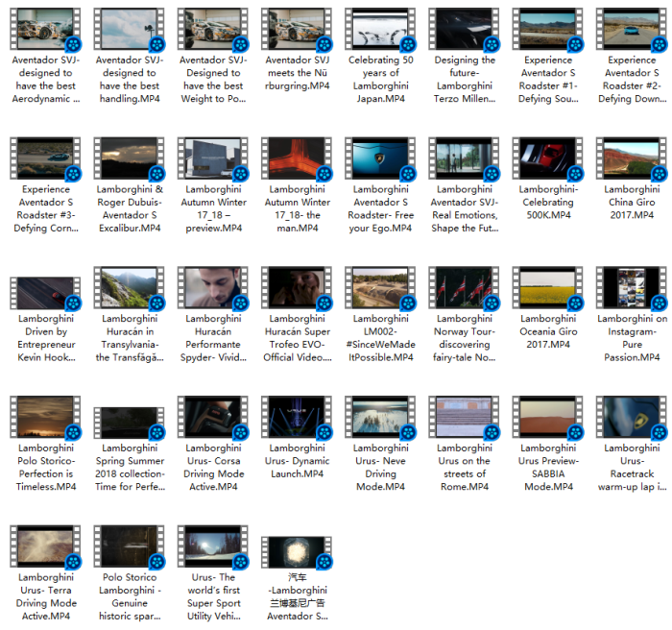Select Aventador SVJ best handling.MP4 file icon
The height and width of the screenshot is (630, 672).
[129, 29]
